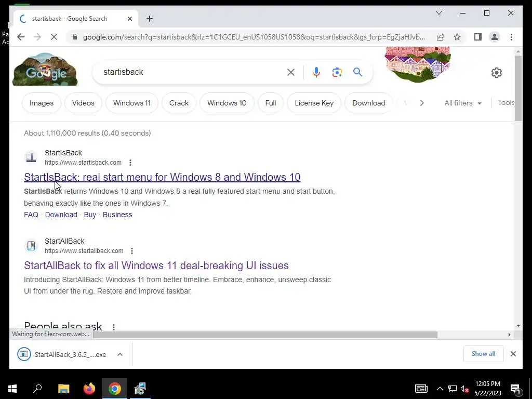Click the muted volume tray icon

pyautogui.click(x=464, y=389)
